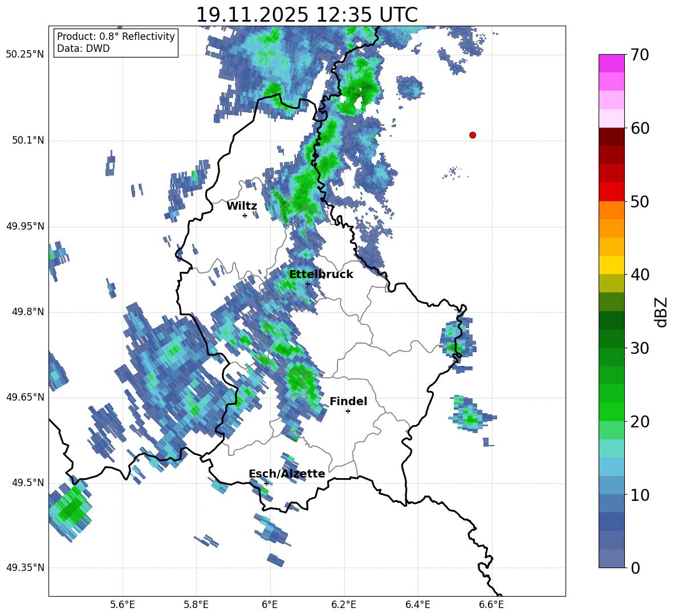The width and height of the screenshot is (675, 616).
Task: Click the 'dBZ' colorbar axis label
Action: pos(662,312)
